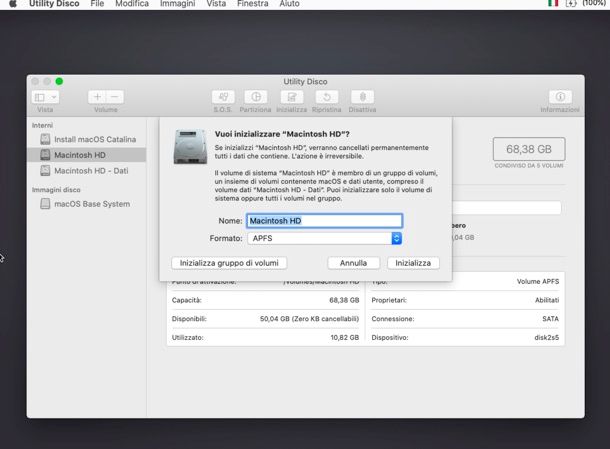The height and width of the screenshot is (449, 610).
Task: Click the Italian flag input source icon
Action: coord(553,3)
